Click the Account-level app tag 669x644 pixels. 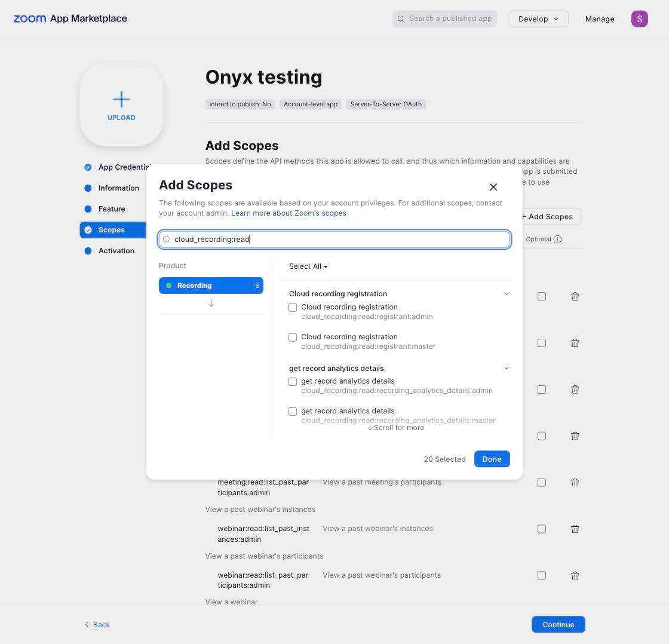coord(310,104)
